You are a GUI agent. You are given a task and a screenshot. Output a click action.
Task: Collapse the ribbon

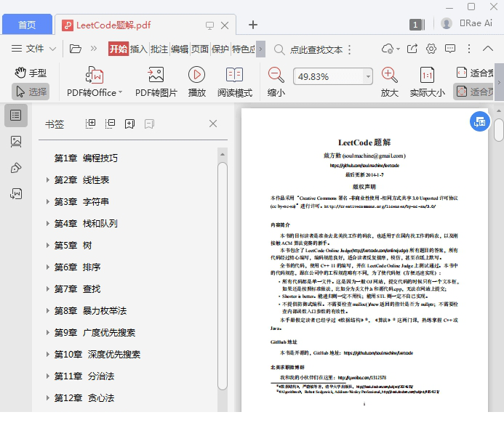pyautogui.click(x=487, y=49)
